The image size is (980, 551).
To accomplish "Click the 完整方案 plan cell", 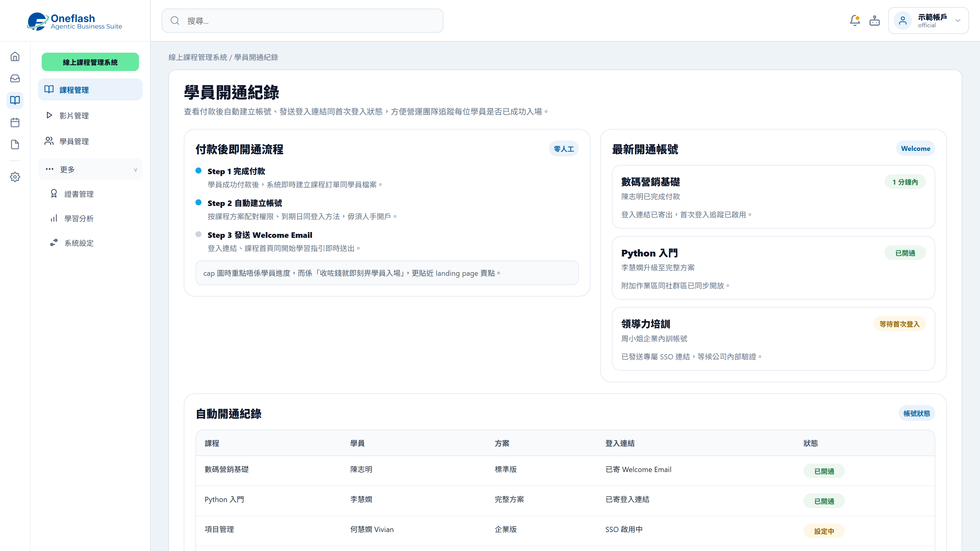I will (509, 499).
